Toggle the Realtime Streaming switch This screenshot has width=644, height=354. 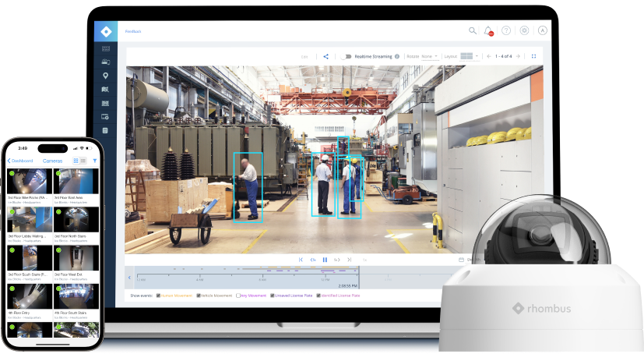coord(346,56)
